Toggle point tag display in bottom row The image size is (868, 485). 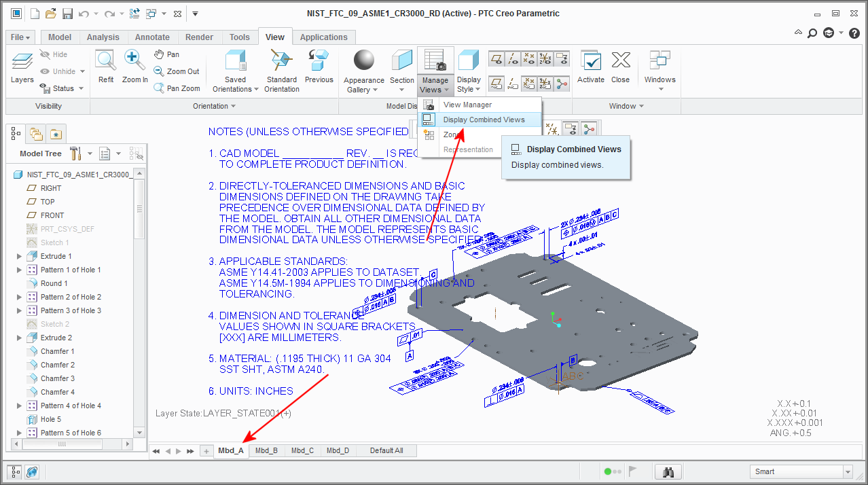pyautogui.click(x=529, y=84)
